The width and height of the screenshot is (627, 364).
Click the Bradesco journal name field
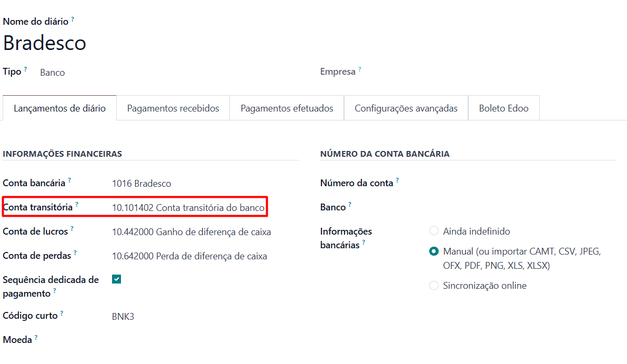(x=44, y=43)
